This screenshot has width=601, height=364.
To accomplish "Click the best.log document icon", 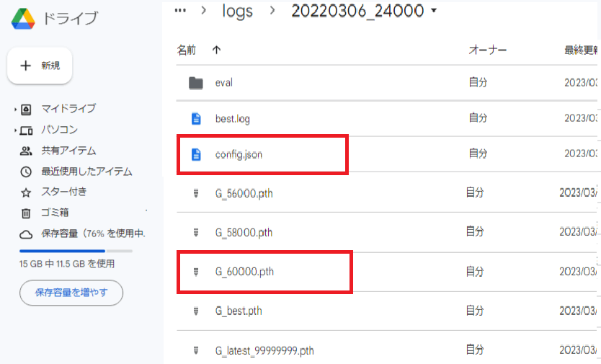I will click(x=195, y=118).
